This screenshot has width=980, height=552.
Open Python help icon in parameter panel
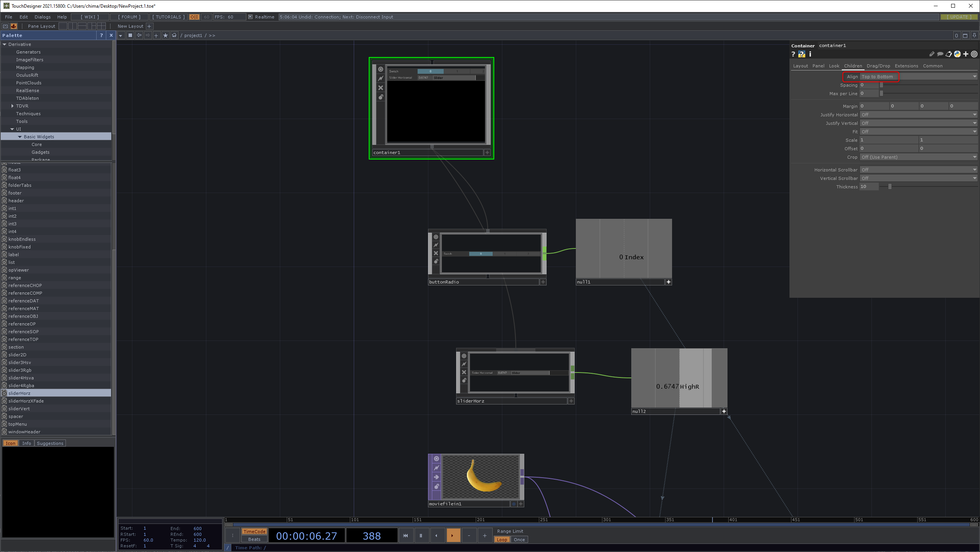coord(801,54)
